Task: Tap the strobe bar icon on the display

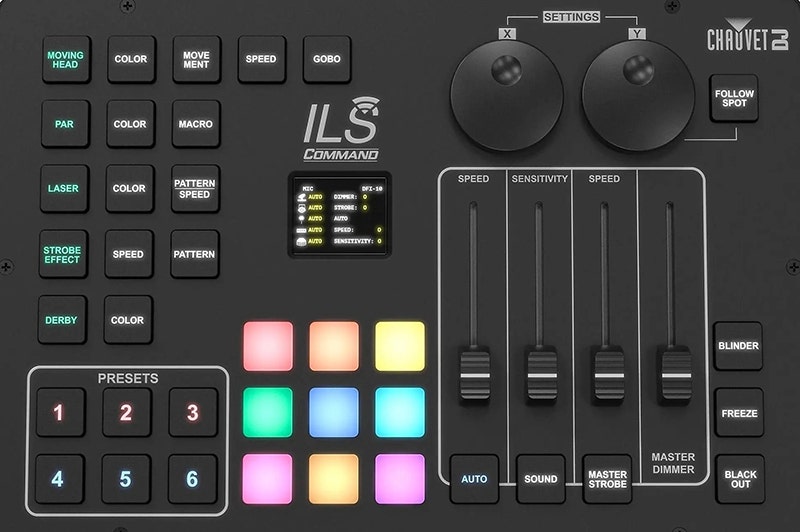Action: (302, 231)
